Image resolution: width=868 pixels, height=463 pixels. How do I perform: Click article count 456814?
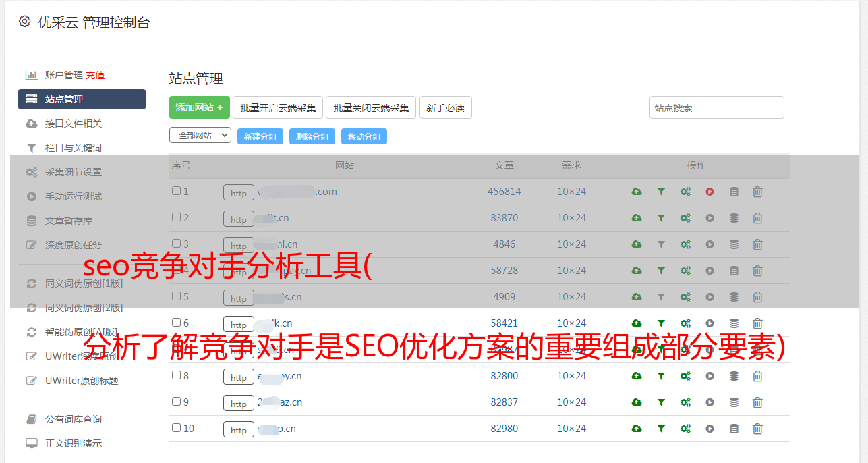pos(504,192)
